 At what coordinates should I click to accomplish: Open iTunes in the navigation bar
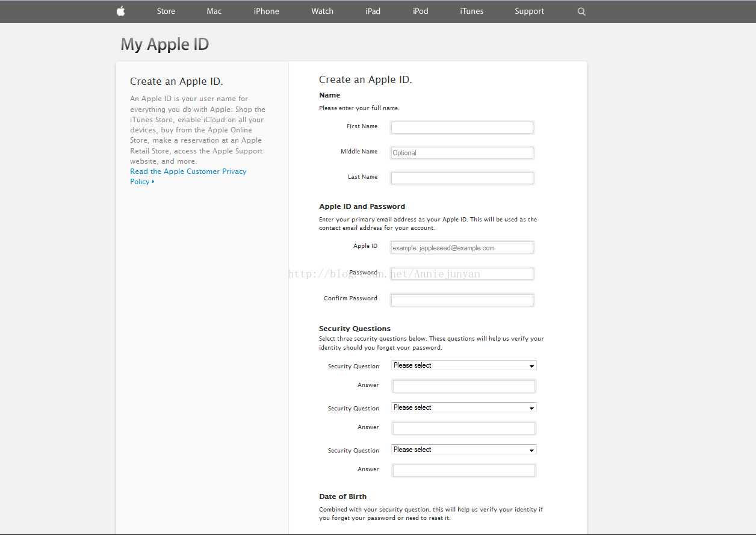[x=472, y=11]
